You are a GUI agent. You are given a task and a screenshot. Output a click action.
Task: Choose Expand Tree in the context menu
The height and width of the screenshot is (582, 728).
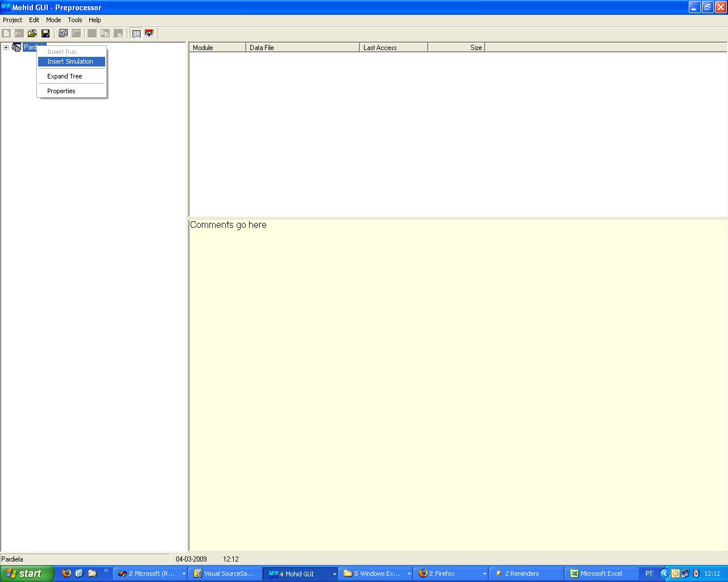point(64,76)
